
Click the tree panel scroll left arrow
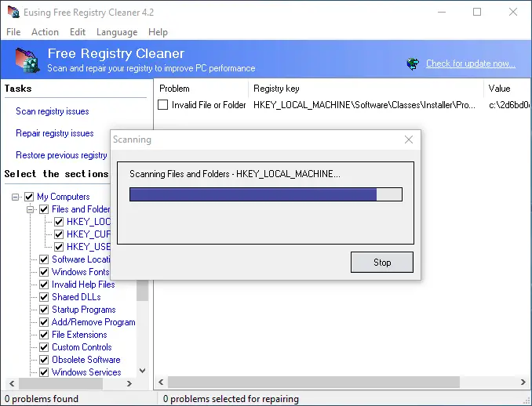[12, 383]
